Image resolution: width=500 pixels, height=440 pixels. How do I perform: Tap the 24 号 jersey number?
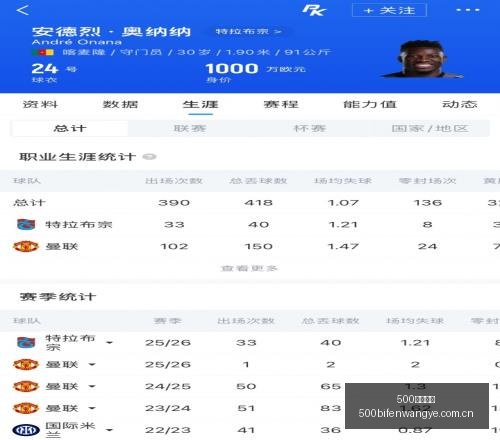pos(54,69)
